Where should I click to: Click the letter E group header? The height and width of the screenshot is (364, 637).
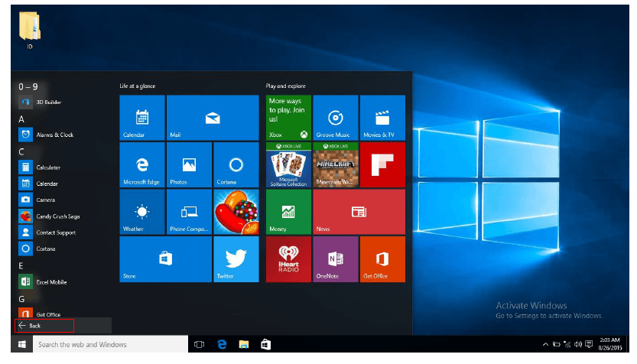click(21, 266)
